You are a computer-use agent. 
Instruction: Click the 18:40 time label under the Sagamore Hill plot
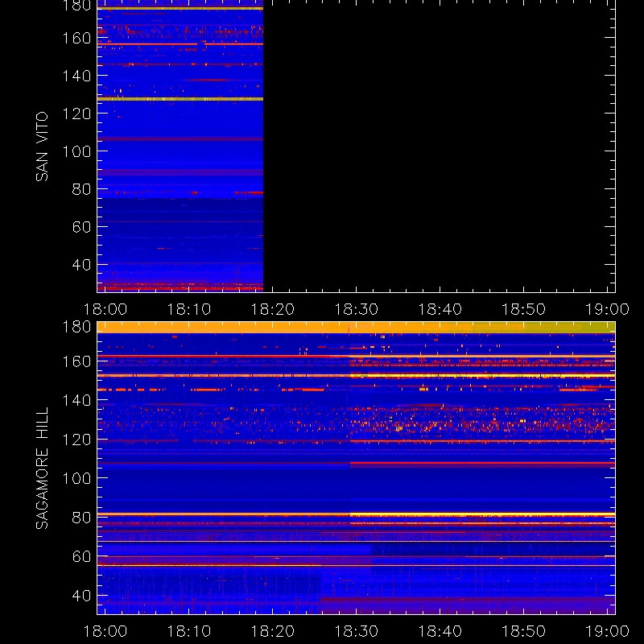point(440,631)
